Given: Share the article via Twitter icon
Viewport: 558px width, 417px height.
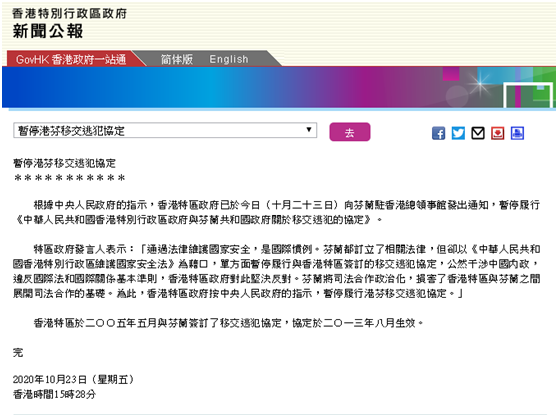Looking at the screenshot, I should 458,133.
